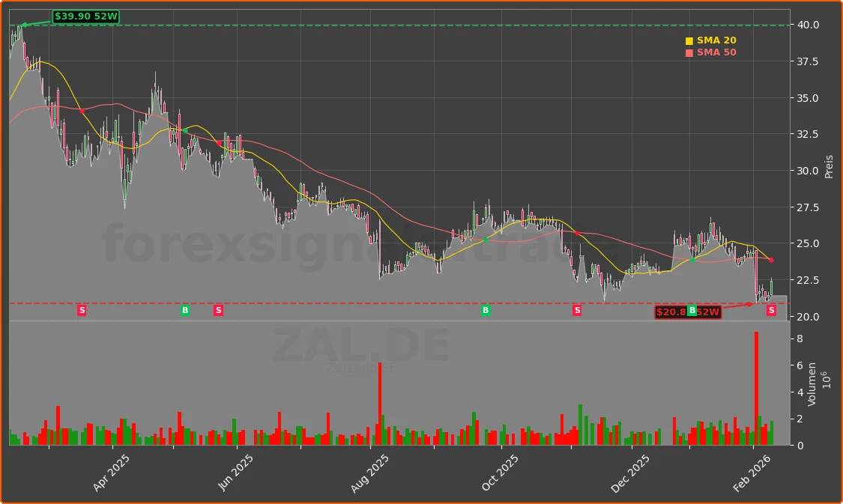Click the green "B" buy marker in May 2025
The width and height of the screenshot is (843, 504).
coord(184,310)
